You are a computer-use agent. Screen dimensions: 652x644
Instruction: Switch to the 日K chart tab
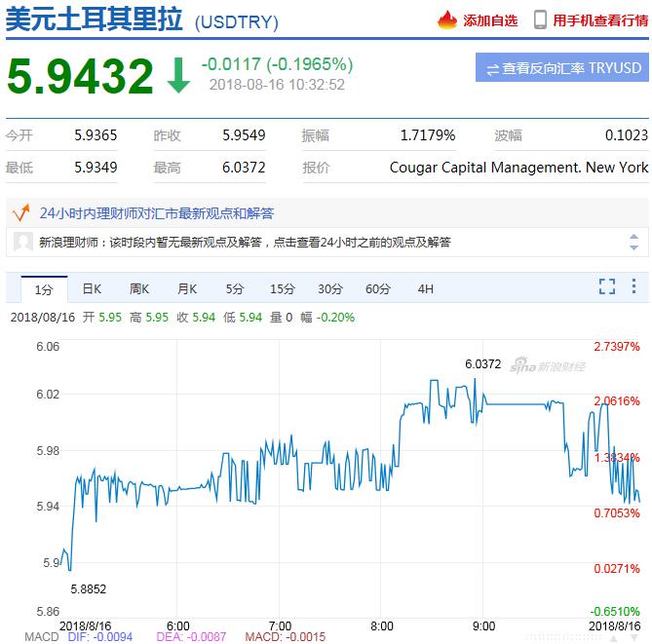pos(92,288)
